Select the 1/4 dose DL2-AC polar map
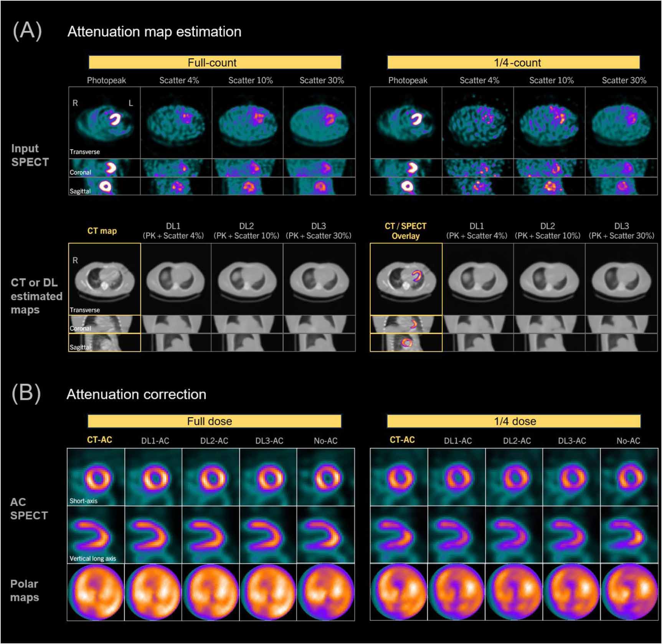Viewport: 662px width, 644px height. 514,592
